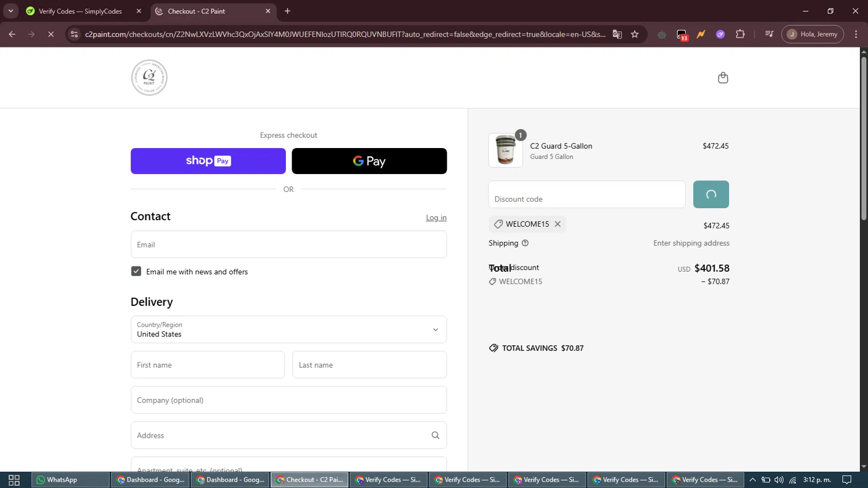Open a new browser tab

pyautogui.click(x=288, y=11)
